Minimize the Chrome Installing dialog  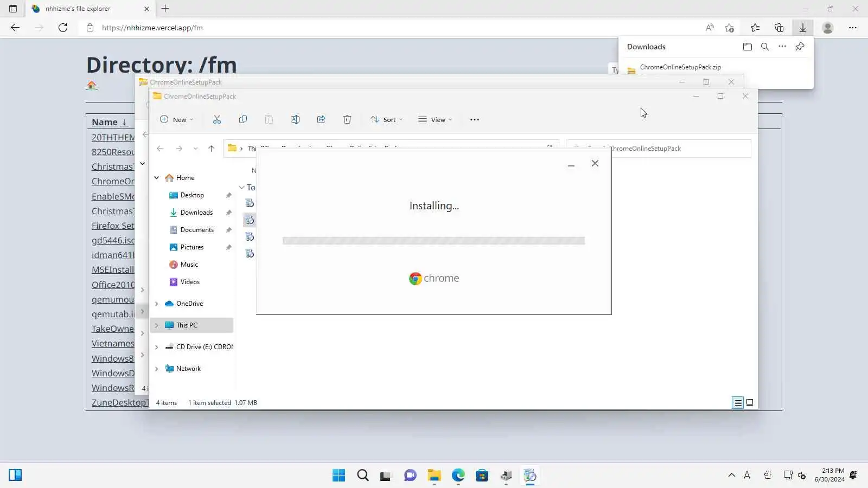coord(571,164)
